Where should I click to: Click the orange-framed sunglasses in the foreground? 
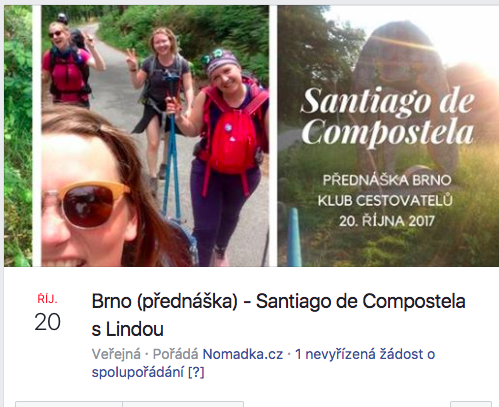(86, 204)
